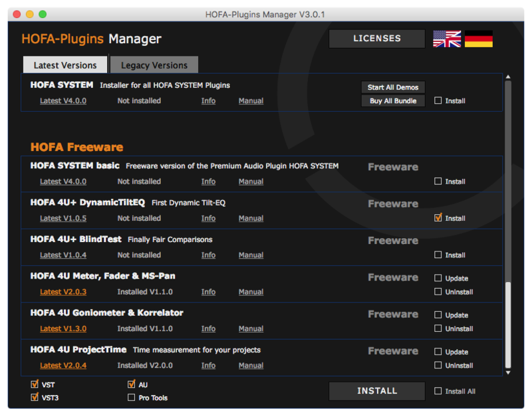Open Manual link for HOFA SYSTEM basic
Image resolution: width=532 pixels, height=417 pixels.
(251, 182)
